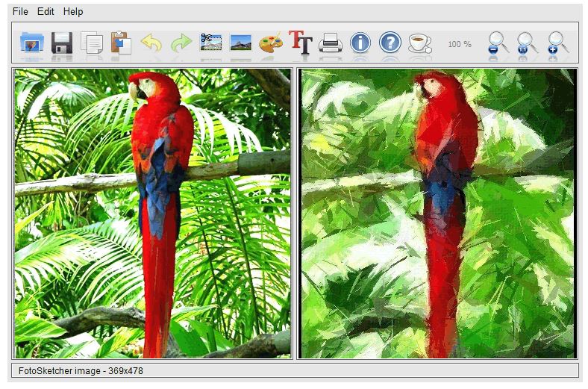Image resolution: width=588 pixels, height=389 pixels.
Task: Zoom in using plus magnifier
Action: [557, 43]
